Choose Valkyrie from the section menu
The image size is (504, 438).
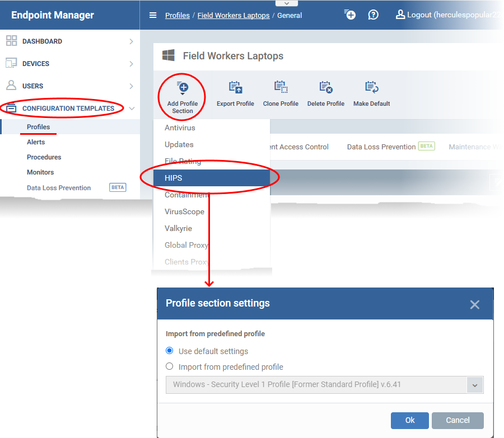click(x=212, y=228)
